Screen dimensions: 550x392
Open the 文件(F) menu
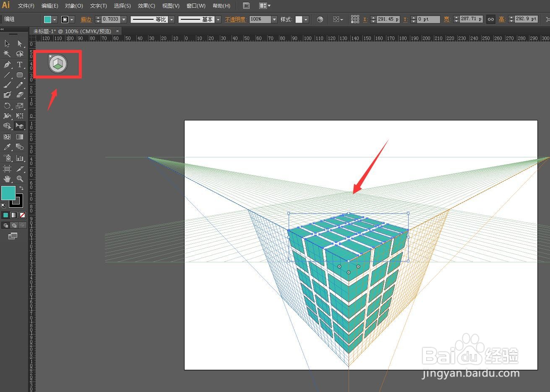click(x=26, y=6)
